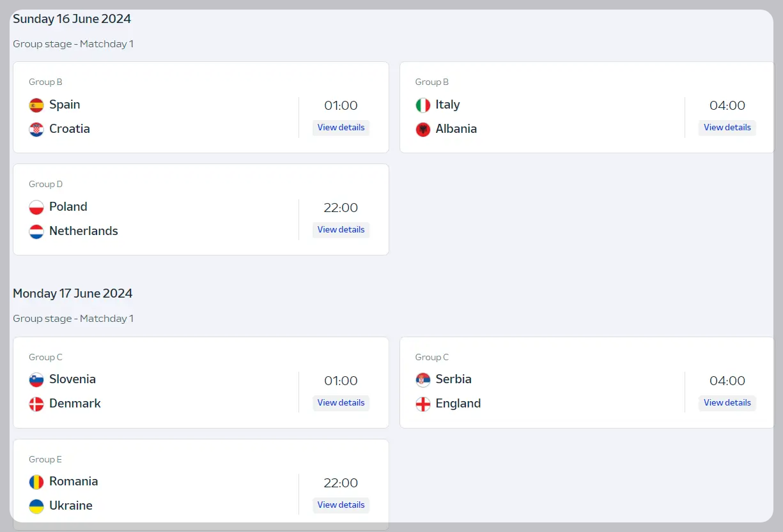Screen dimensions: 783x532
Task: Click the Poland flag icon
Action: (x=36, y=208)
